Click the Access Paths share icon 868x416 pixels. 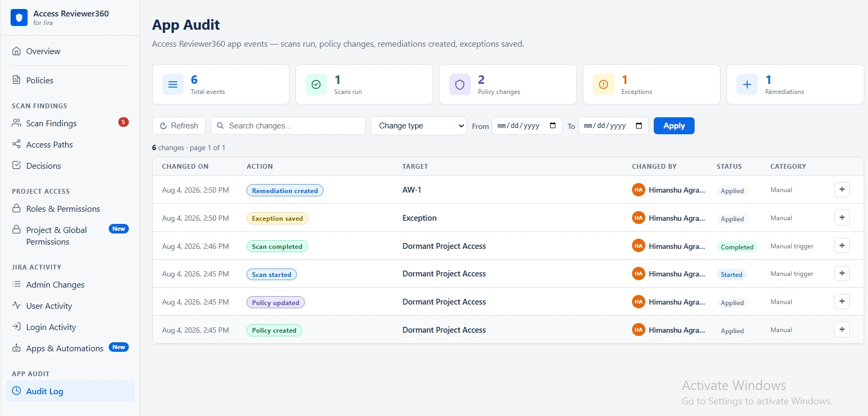point(16,144)
